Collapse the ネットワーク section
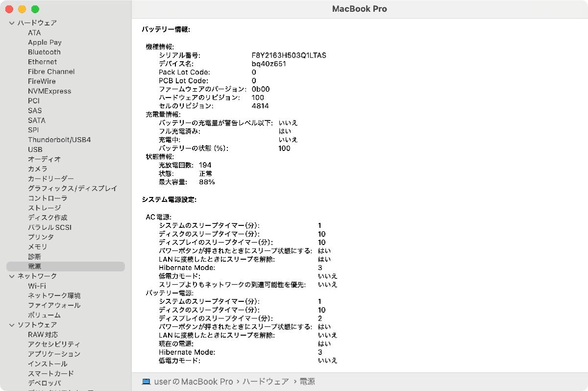The width and height of the screenshot is (588, 391). [x=11, y=276]
